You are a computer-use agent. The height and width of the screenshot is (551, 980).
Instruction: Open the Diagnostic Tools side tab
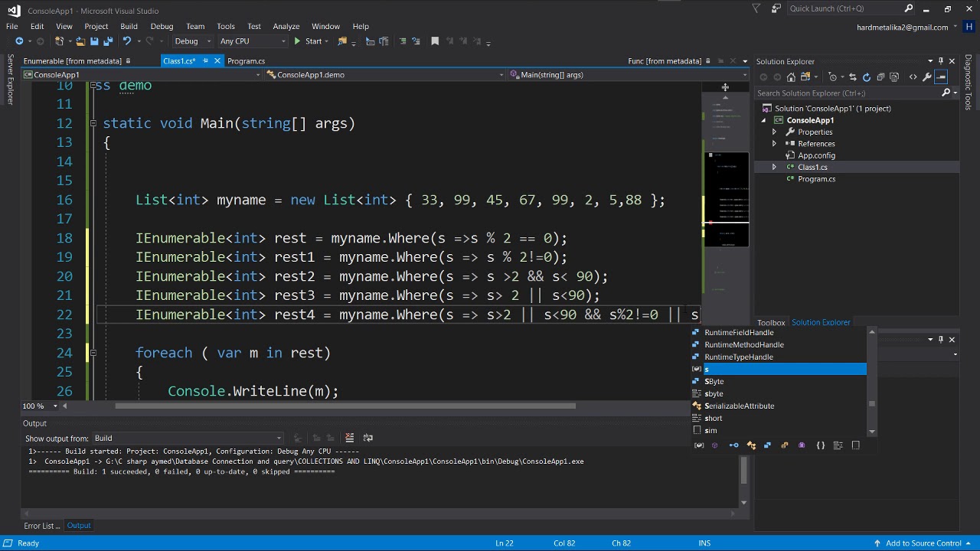(969, 82)
